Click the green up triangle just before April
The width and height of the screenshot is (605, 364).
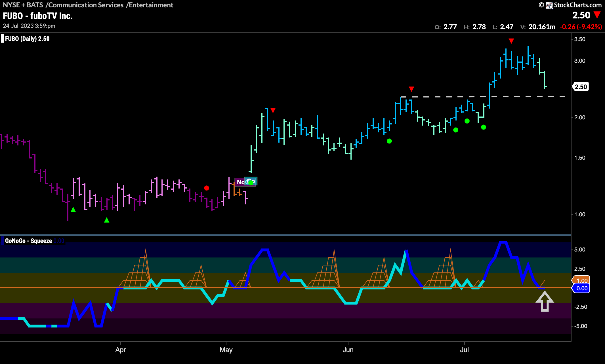(x=107, y=220)
